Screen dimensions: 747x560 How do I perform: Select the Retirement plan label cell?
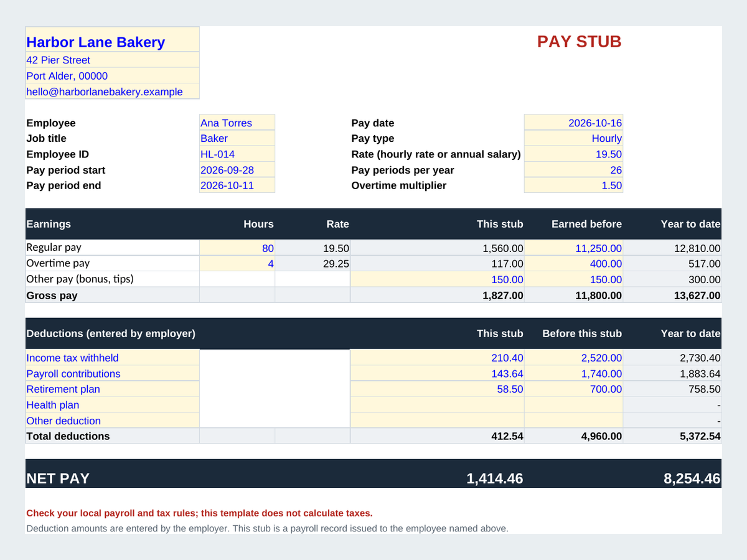[x=113, y=389]
